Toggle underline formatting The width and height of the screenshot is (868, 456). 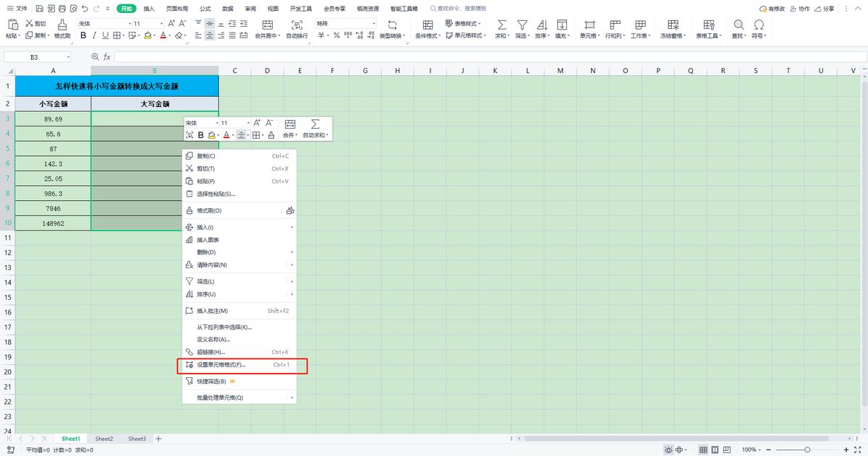(104, 35)
